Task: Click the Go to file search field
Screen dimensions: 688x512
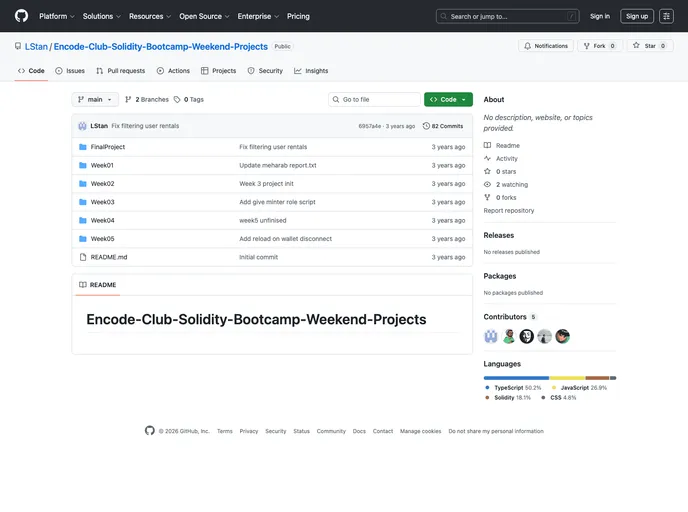Action: pyautogui.click(x=375, y=100)
